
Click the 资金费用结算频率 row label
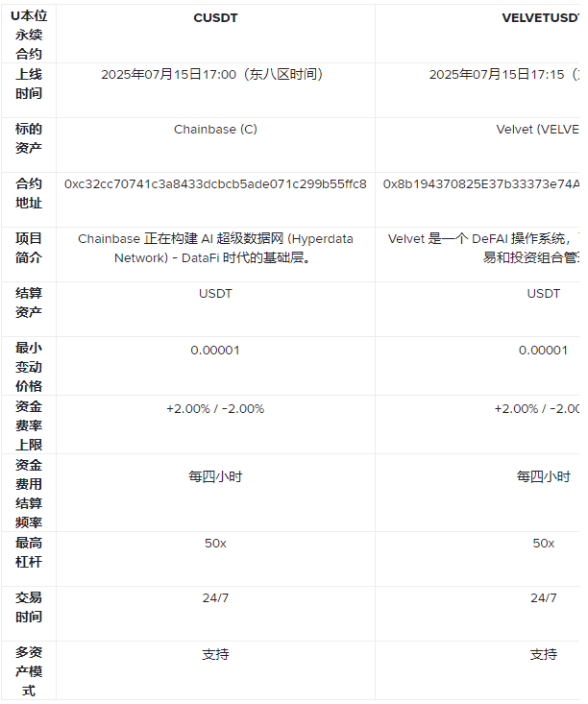(29, 494)
